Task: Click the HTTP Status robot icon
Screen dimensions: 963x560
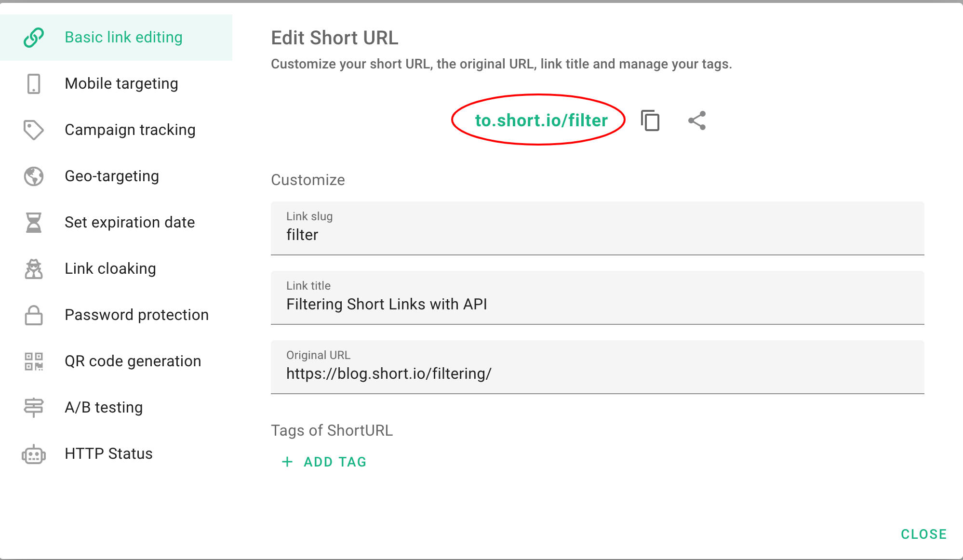Action: (34, 454)
